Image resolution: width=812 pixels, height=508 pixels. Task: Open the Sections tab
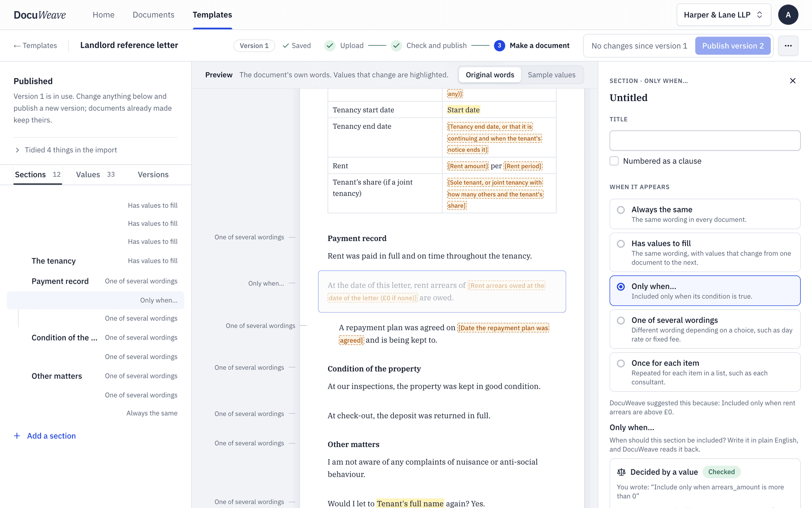coord(38,174)
